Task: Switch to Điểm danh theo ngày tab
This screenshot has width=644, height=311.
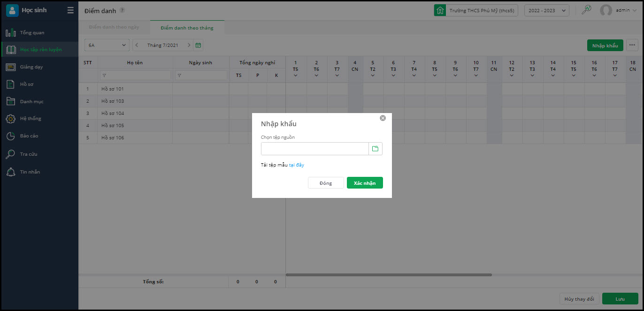Action: pyautogui.click(x=114, y=28)
